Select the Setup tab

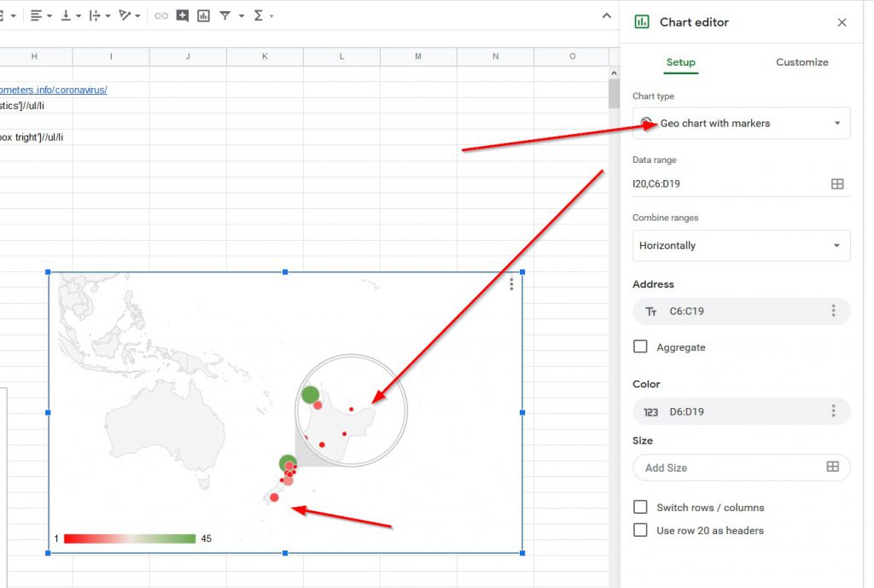tap(680, 62)
